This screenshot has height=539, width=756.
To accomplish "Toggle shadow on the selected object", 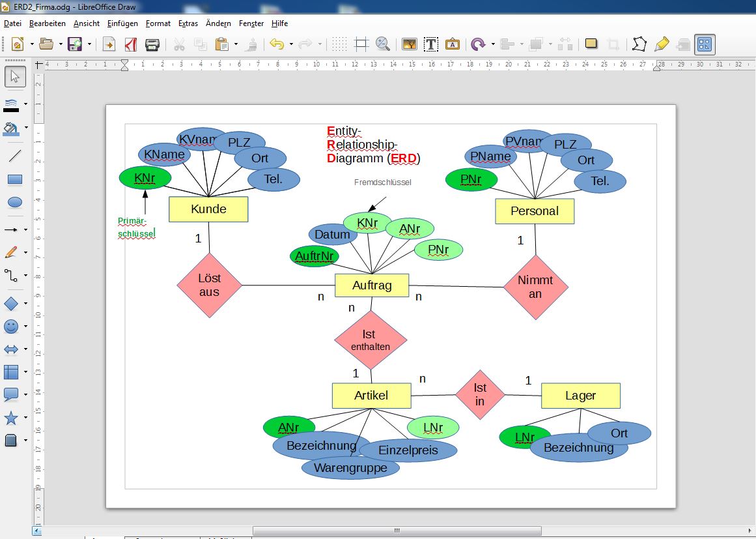I will click(x=591, y=44).
